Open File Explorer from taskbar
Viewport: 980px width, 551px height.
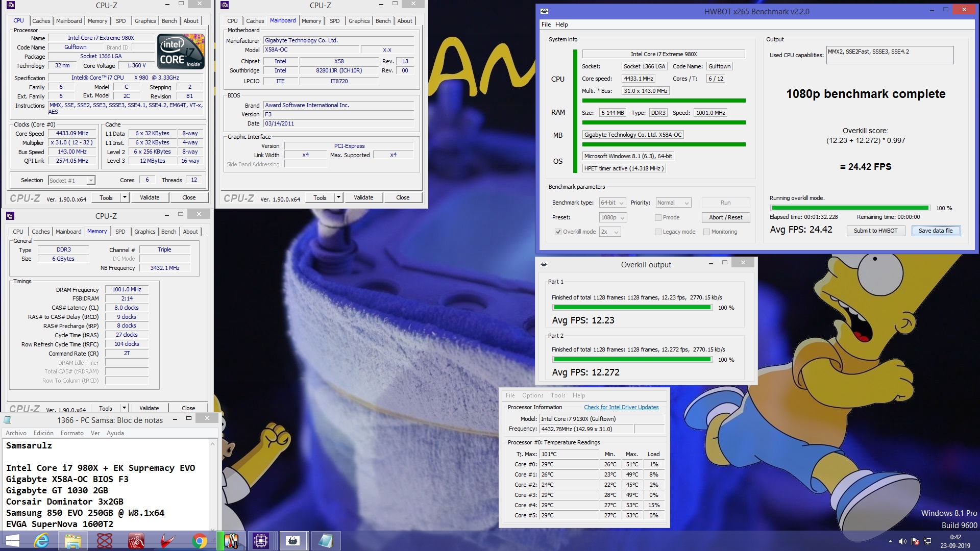tap(72, 541)
